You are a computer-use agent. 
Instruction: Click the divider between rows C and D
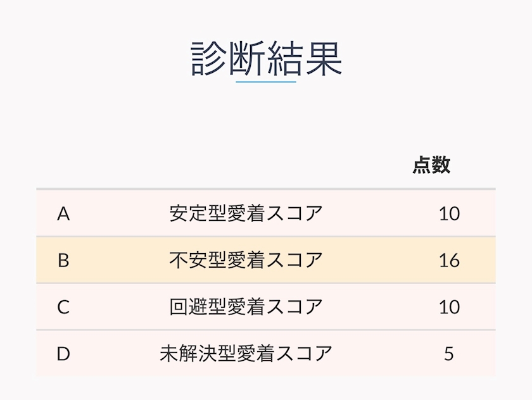pyautogui.click(x=266, y=330)
